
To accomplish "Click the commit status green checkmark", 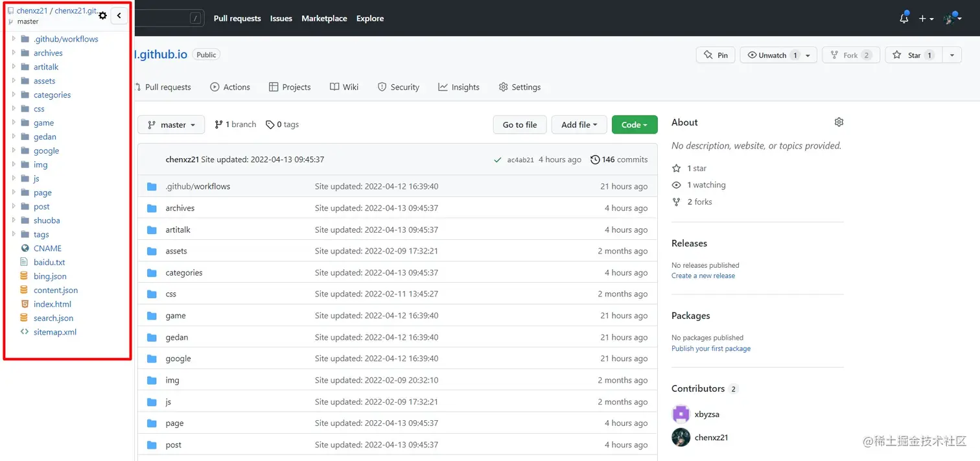I will click(497, 160).
